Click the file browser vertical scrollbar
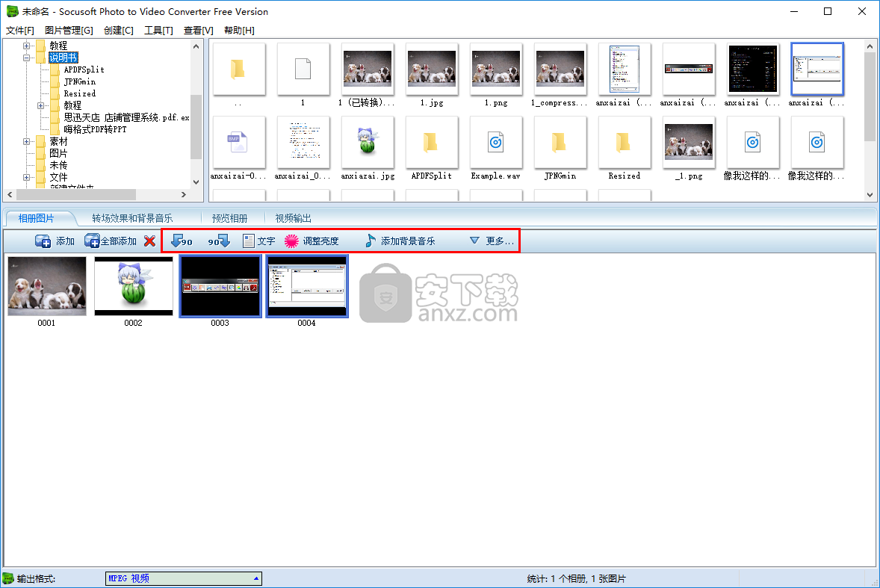This screenshot has height=588, width=880. [x=870, y=120]
